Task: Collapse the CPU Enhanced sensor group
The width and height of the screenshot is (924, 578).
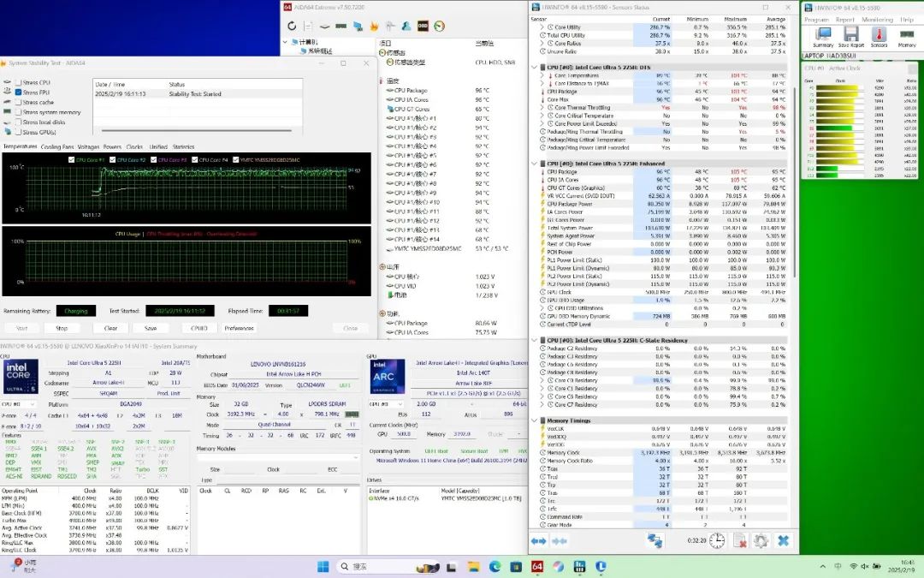Action: 535,164
